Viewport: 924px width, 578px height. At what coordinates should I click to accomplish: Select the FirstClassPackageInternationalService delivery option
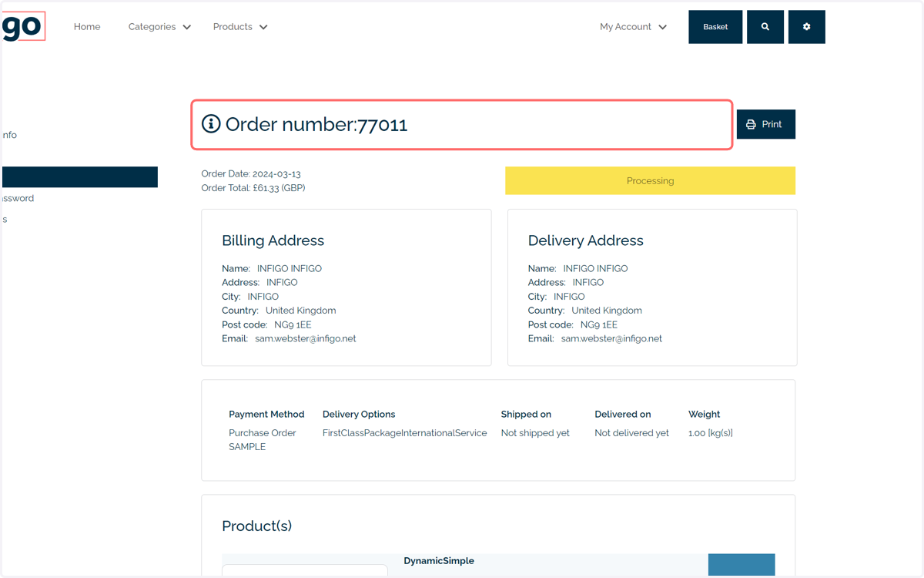(404, 433)
